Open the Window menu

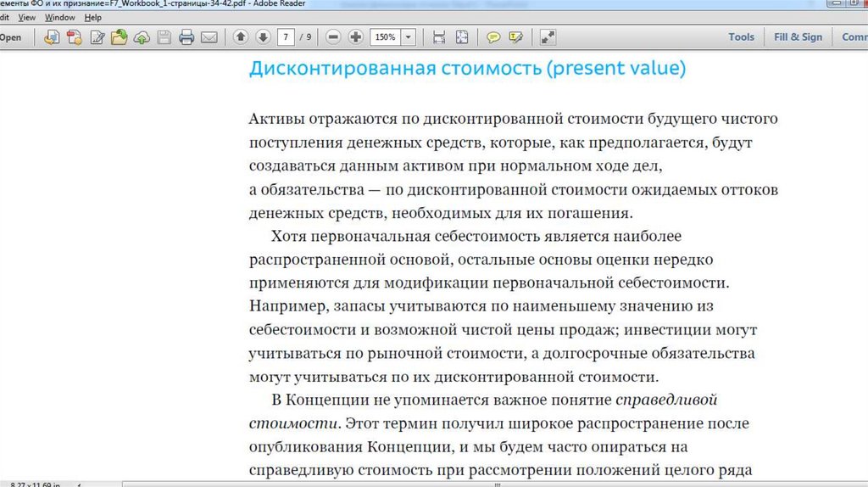point(59,17)
